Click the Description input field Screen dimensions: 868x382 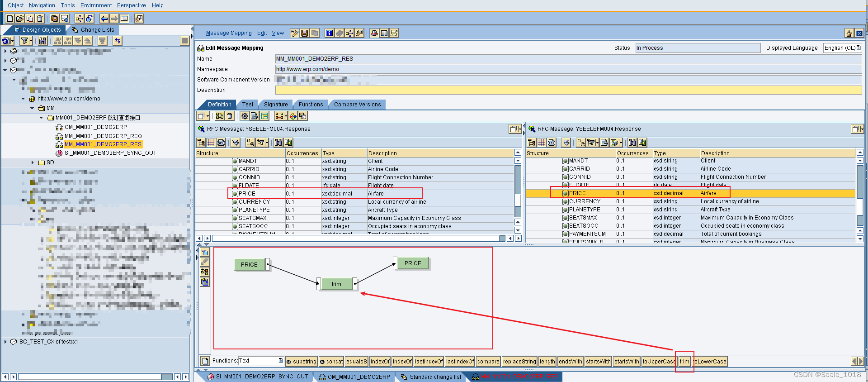(568, 90)
